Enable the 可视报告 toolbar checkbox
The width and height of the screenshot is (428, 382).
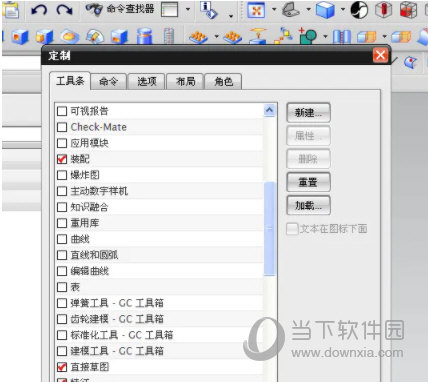(62, 111)
